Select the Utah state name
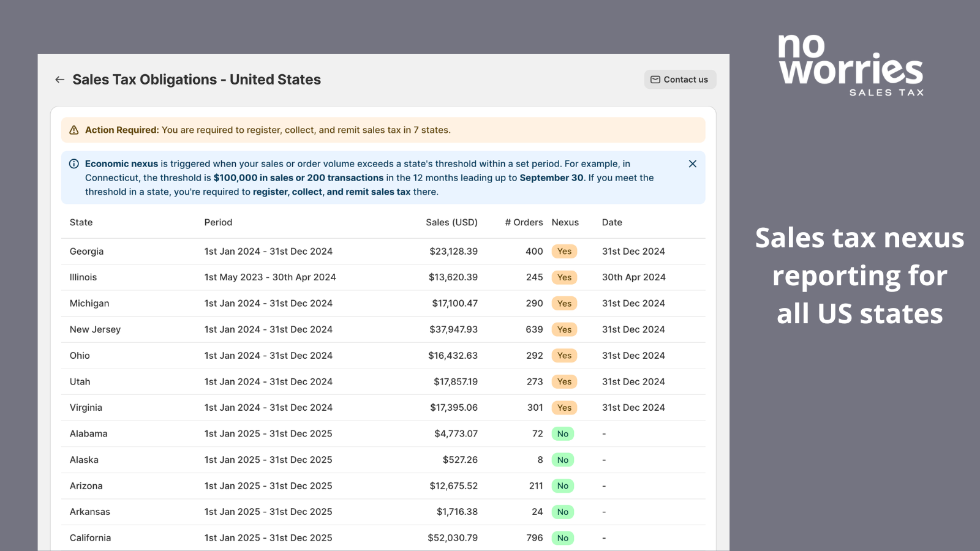The width and height of the screenshot is (980, 551). [80, 381]
